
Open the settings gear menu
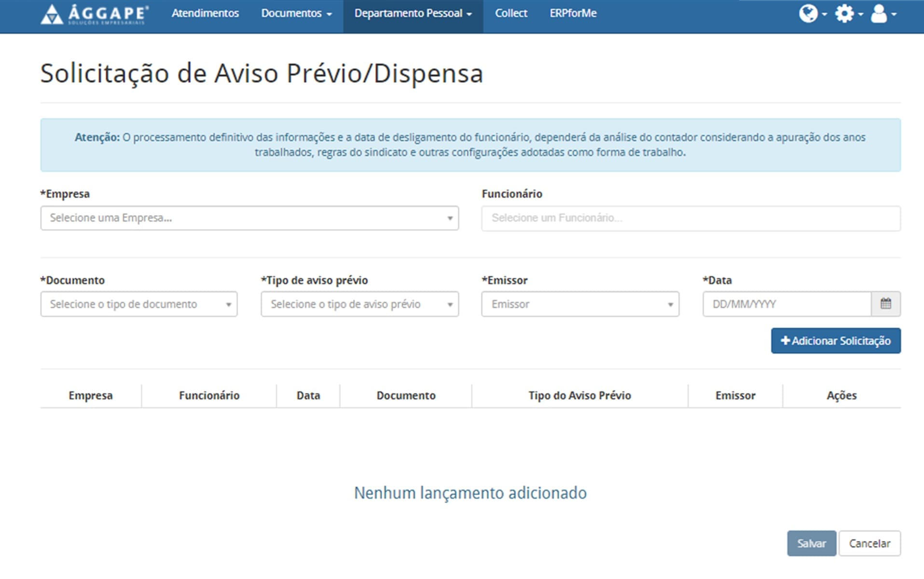pyautogui.click(x=848, y=13)
